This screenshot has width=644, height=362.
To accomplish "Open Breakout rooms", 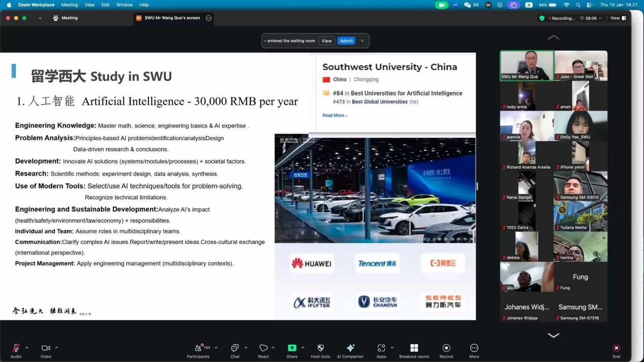I will tap(414, 348).
